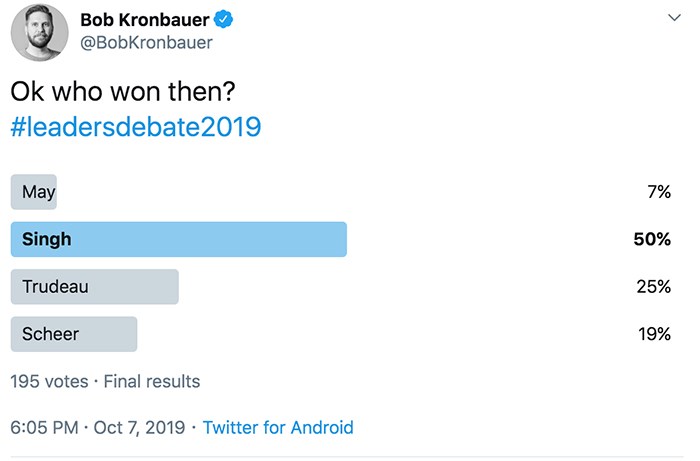The width and height of the screenshot is (700, 461).
Task: Click the 195 votes count
Action: (x=50, y=382)
